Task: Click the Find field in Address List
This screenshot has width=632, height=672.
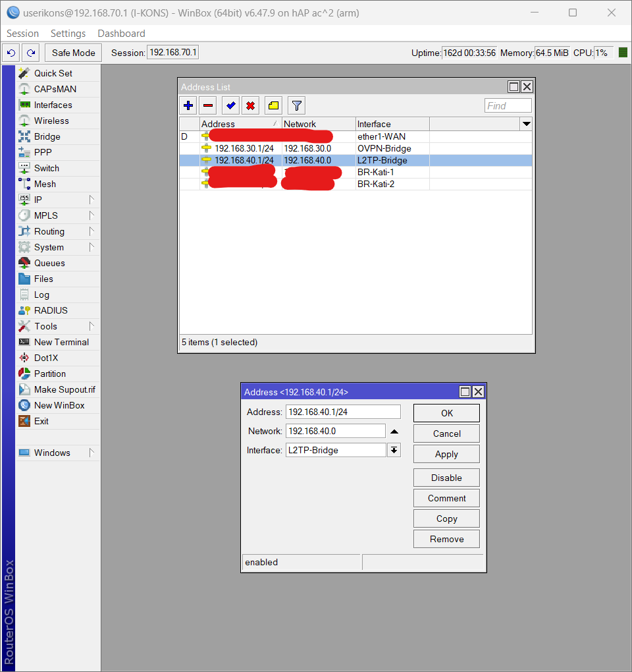Action: pos(508,105)
